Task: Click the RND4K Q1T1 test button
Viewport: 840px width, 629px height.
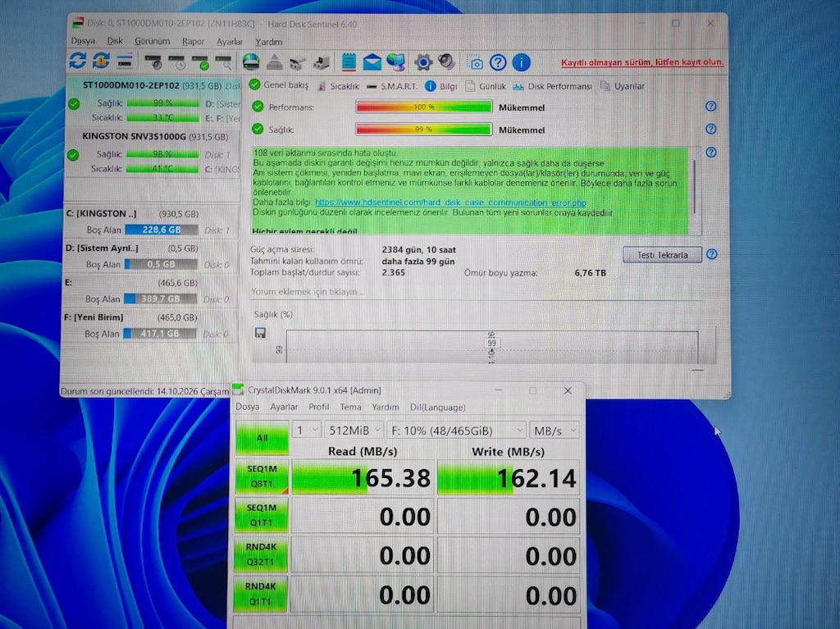Action: 260,594
